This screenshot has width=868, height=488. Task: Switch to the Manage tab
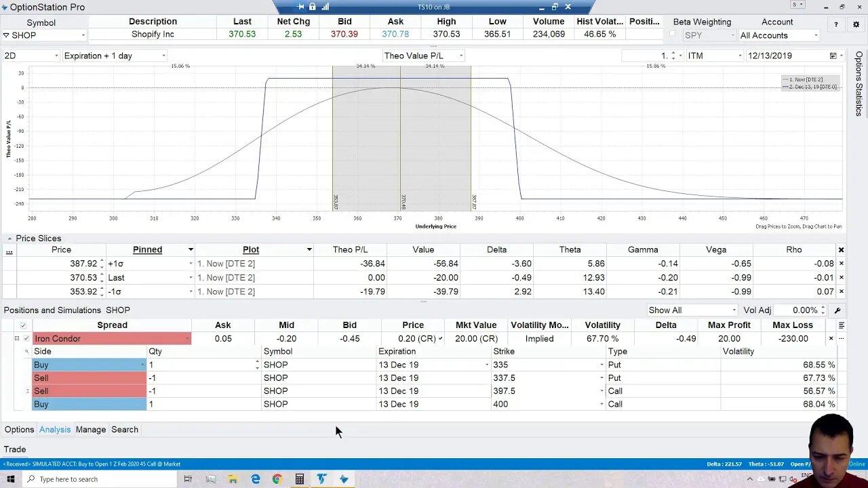(91, 430)
